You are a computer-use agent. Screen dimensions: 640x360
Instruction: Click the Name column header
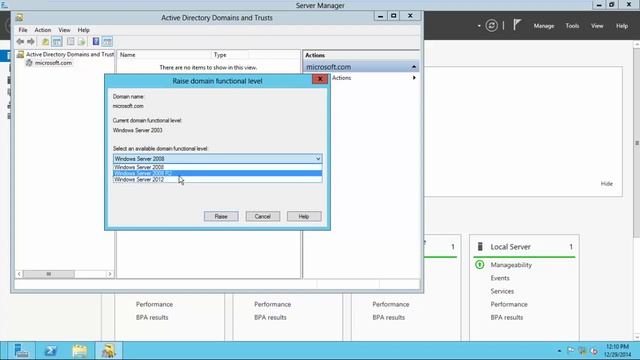[164, 55]
